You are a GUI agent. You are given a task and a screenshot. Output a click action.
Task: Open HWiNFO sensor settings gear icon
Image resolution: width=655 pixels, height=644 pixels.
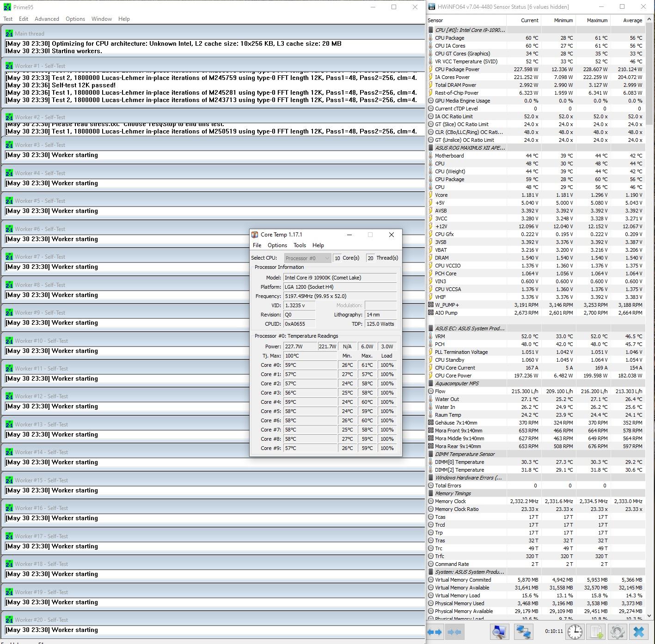(618, 632)
